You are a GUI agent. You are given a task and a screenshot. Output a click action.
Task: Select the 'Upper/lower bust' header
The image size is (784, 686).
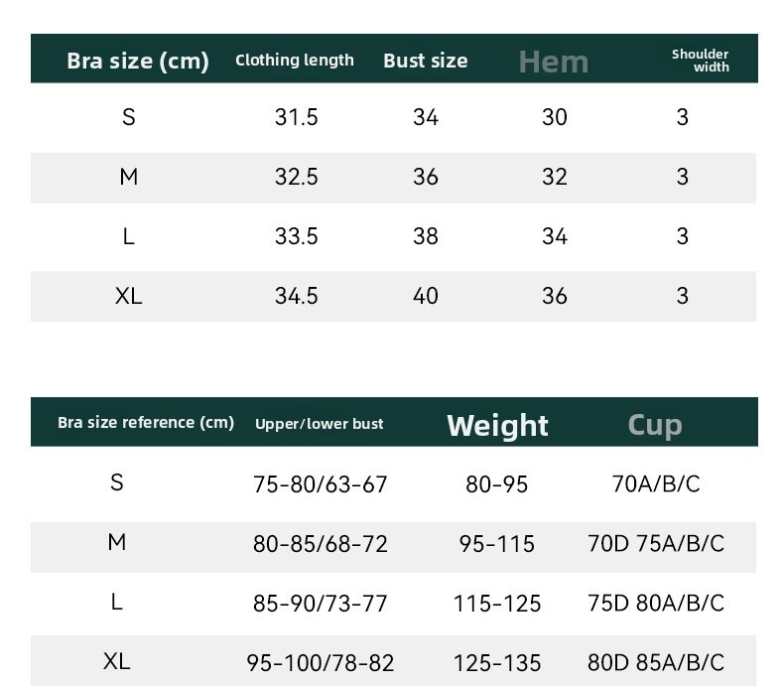click(x=319, y=424)
